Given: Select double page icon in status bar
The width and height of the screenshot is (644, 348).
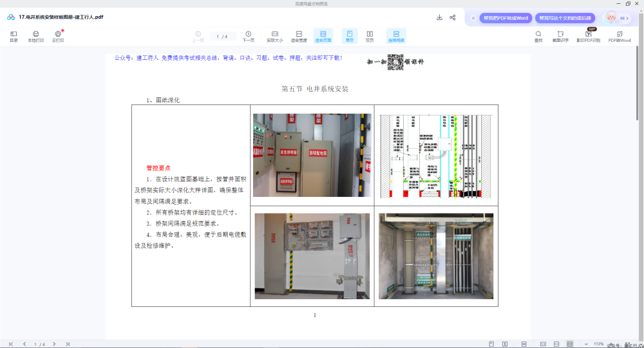Looking at the screenshot, I should click(x=505, y=344).
